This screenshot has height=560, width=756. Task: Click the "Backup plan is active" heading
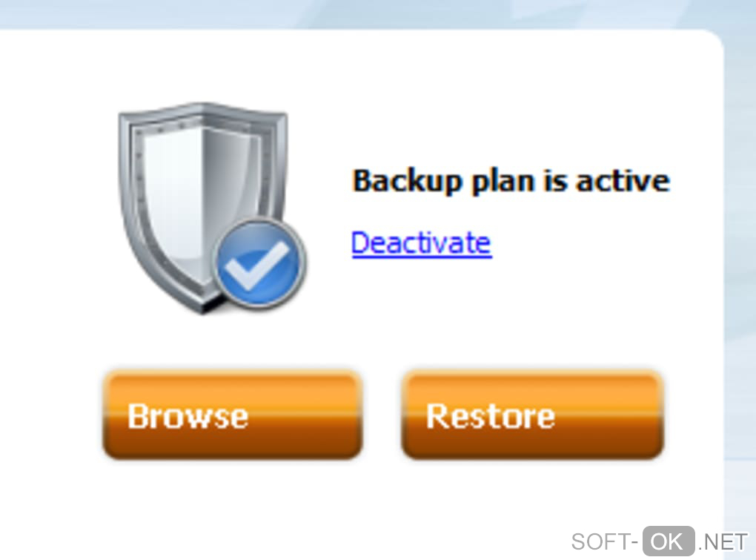pyautogui.click(x=511, y=182)
